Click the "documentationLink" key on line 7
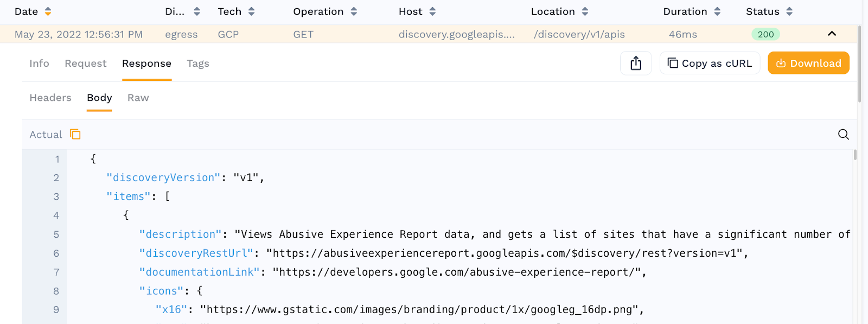 click(200, 272)
